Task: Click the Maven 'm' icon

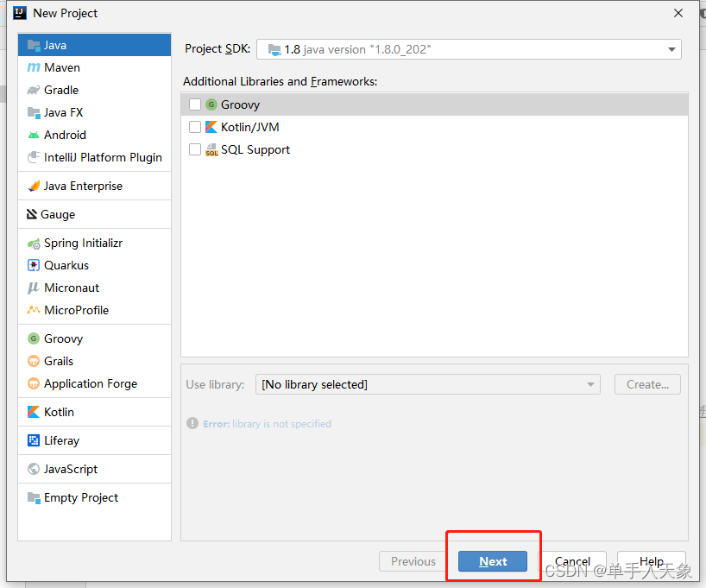Action: [34, 67]
